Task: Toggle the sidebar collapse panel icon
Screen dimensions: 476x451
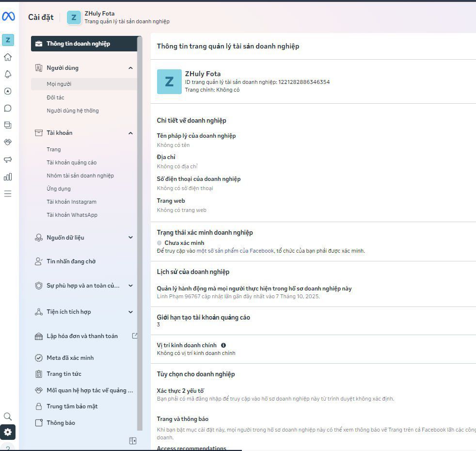Action: 133,441
